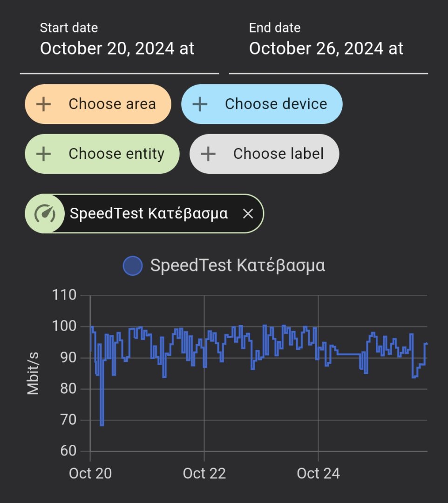
Task: Click the Mbit/s axis title
Action: [33, 374]
